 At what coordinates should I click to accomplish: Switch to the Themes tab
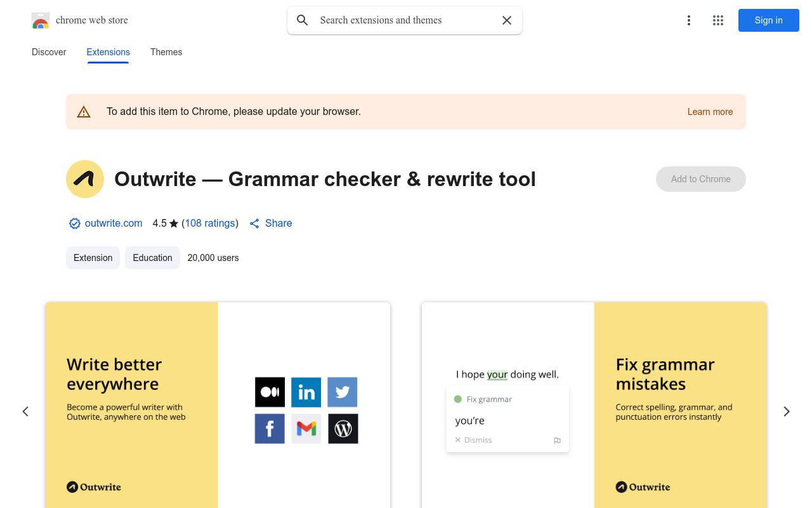point(166,52)
